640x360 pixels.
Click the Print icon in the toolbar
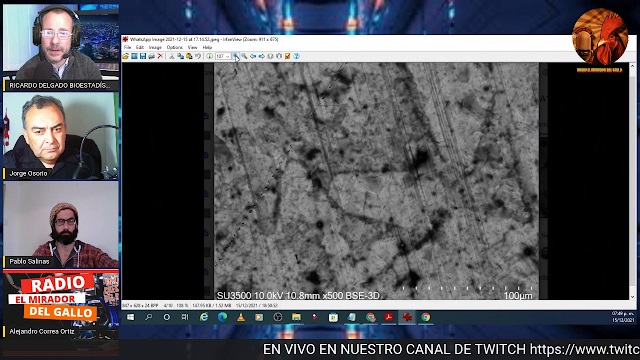pos(151,56)
